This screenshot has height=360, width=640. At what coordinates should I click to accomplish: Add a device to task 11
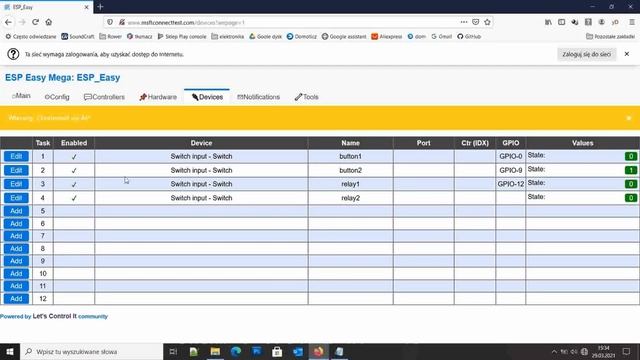16,286
